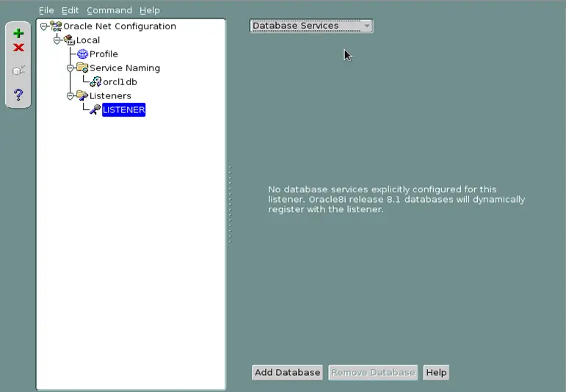Collapse the Service Naming node
Viewport: 566px width, 392px height.
click(70, 68)
